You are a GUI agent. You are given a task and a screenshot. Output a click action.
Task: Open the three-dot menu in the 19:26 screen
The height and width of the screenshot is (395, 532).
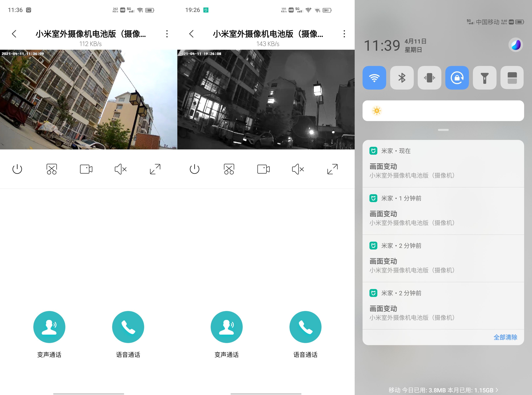pyautogui.click(x=344, y=34)
